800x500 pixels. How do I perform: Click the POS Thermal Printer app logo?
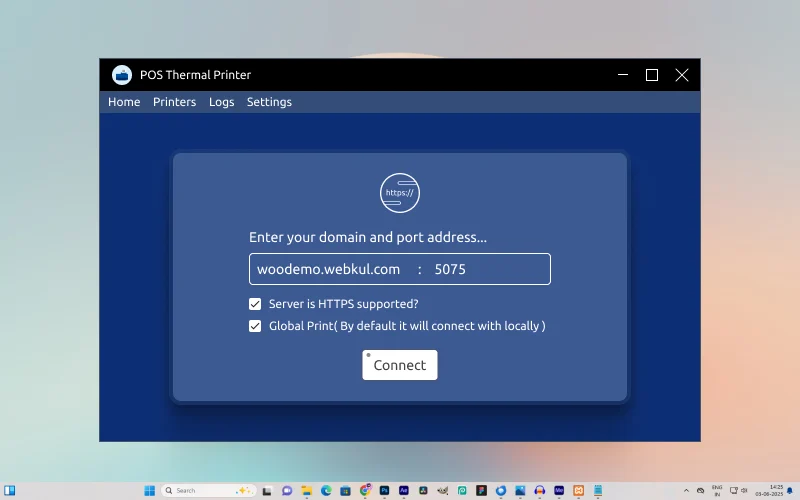pos(122,75)
